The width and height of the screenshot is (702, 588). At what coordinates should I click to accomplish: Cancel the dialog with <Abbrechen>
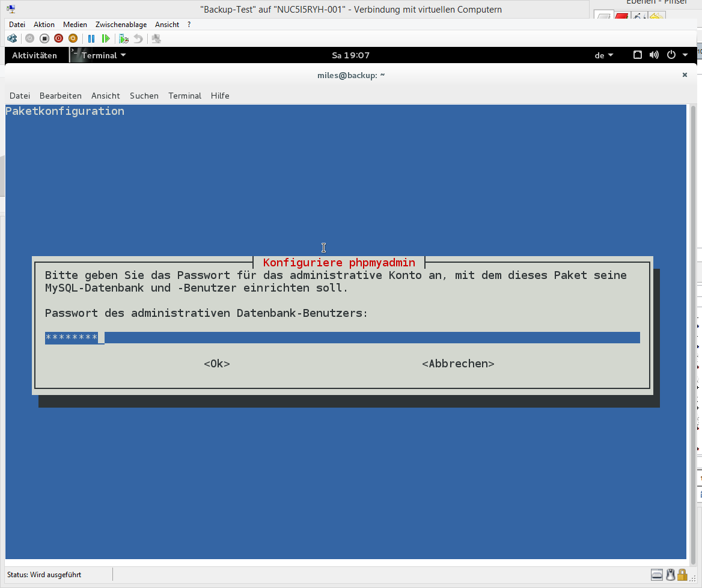coord(458,364)
